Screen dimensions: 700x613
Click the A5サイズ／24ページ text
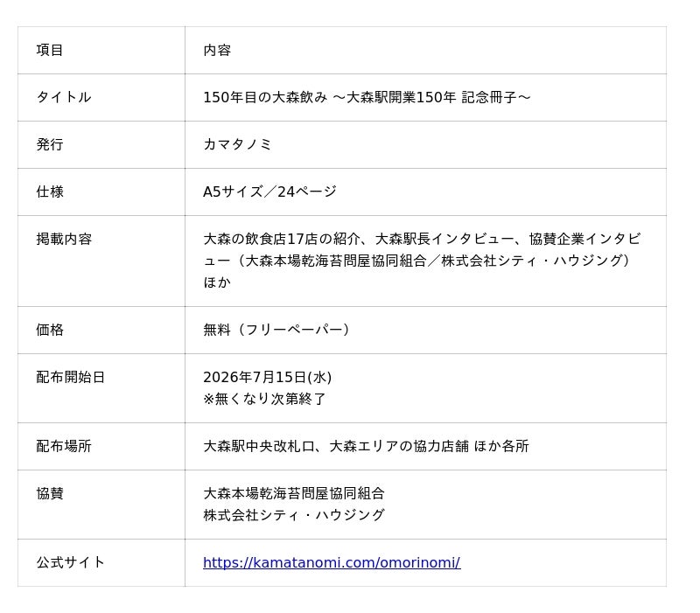[269, 192]
